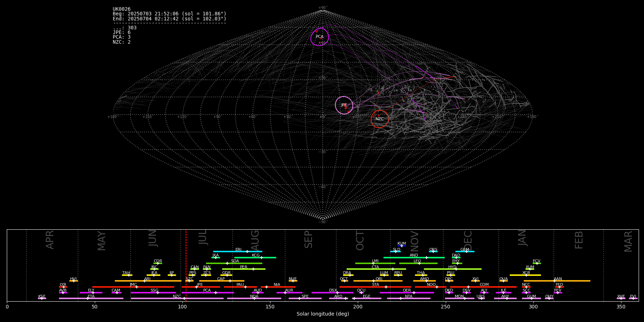Click the ORI shower bar label

[379, 279]
